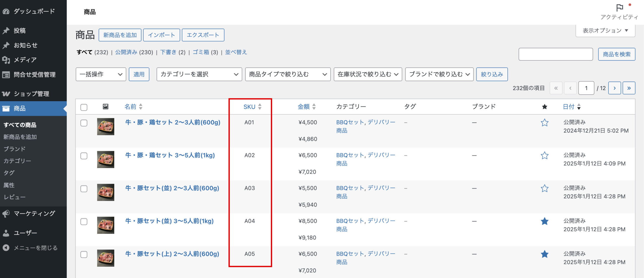This screenshot has width=644, height=278.
Task: Switch to the drafts filter tab
Action: coord(168,52)
